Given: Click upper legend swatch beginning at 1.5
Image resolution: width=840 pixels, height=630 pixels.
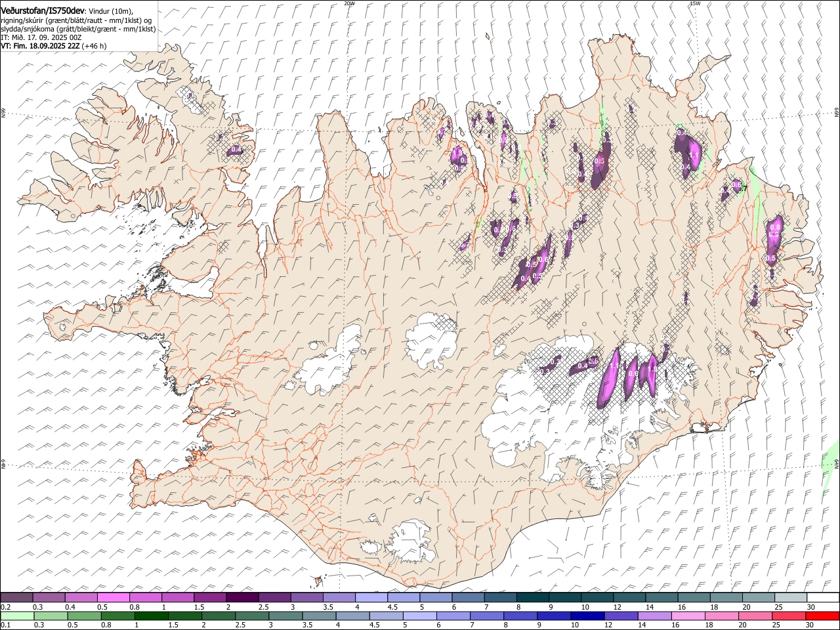Looking at the screenshot, I should coord(209,597).
